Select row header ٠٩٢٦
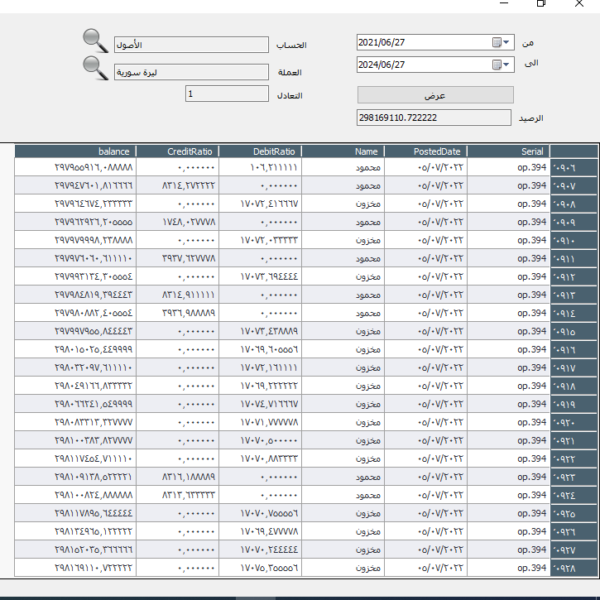This screenshot has height=600, width=600. coord(574,531)
